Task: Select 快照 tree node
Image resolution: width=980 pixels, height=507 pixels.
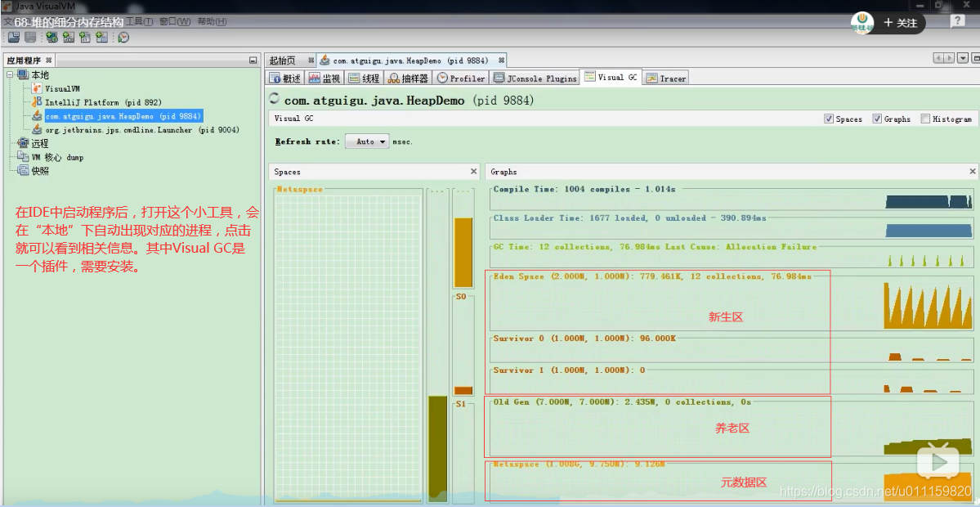Action: (40, 171)
